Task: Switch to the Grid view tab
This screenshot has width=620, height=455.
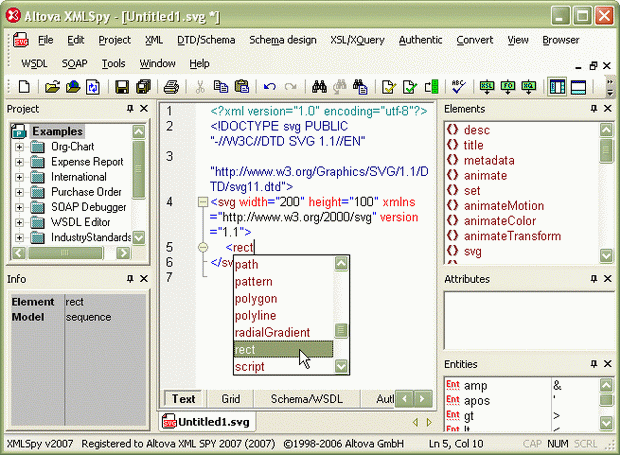Action: point(230,399)
